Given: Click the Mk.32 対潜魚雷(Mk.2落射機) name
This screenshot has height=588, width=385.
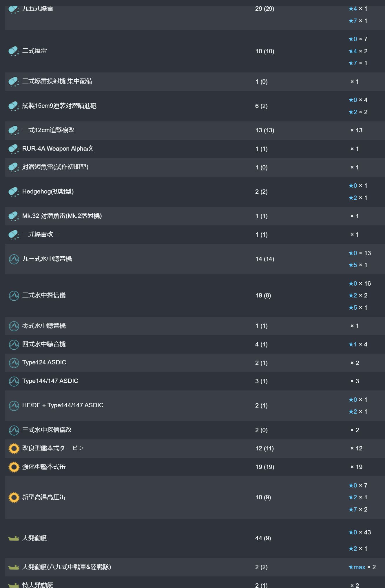Looking at the screenshot, I should pos(62,216).
